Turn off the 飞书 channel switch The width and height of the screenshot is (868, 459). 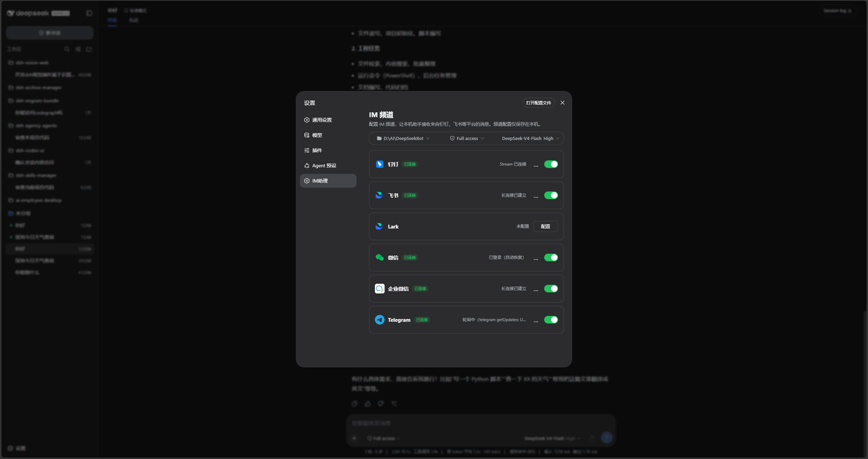(x=551, y=195)
